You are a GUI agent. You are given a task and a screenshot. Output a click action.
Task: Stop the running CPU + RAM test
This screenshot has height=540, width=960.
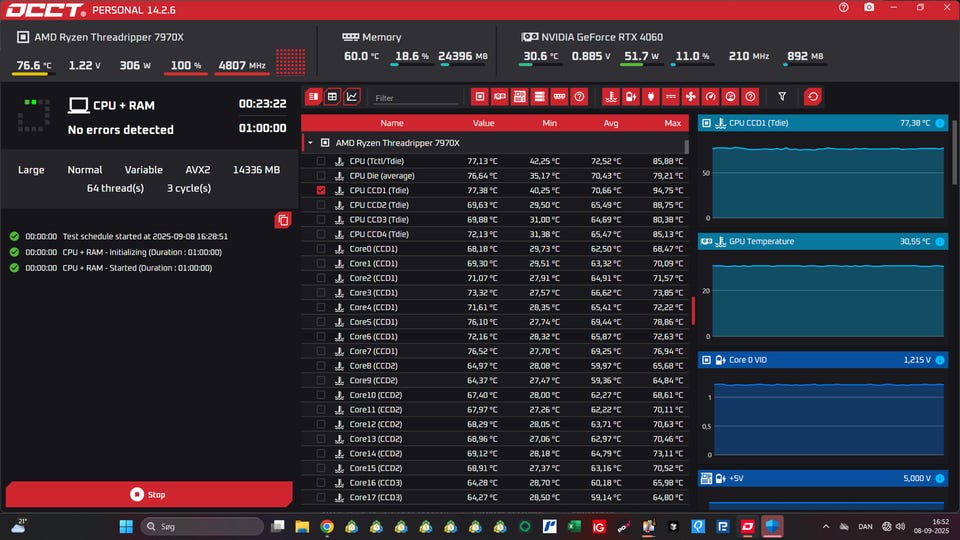[149, 495]
